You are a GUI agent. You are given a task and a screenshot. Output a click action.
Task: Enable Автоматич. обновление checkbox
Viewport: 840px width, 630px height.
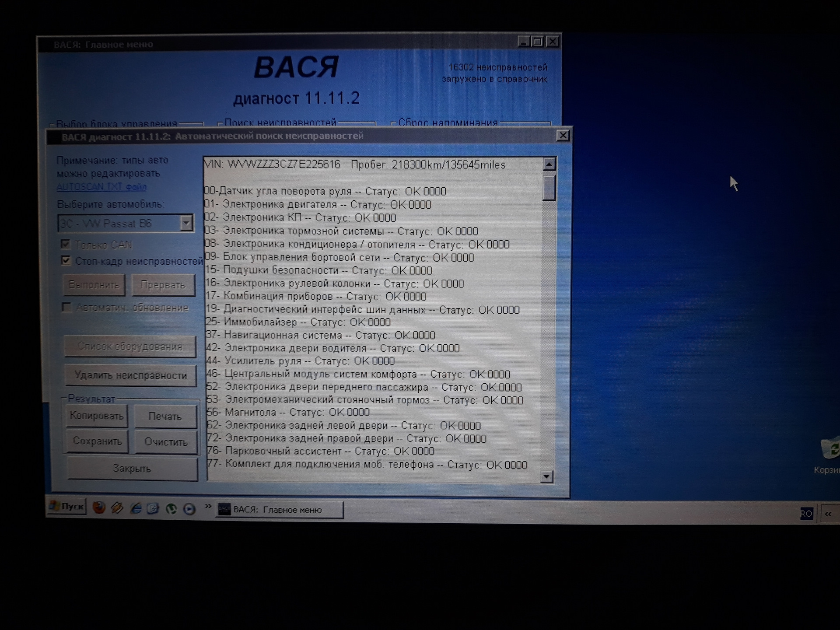(x=66, y=307)
